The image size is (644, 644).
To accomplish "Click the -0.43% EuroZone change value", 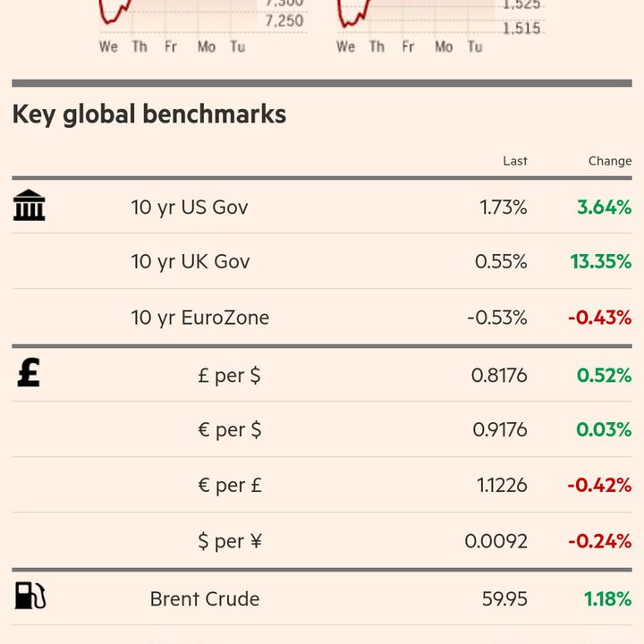I will 599,318.
